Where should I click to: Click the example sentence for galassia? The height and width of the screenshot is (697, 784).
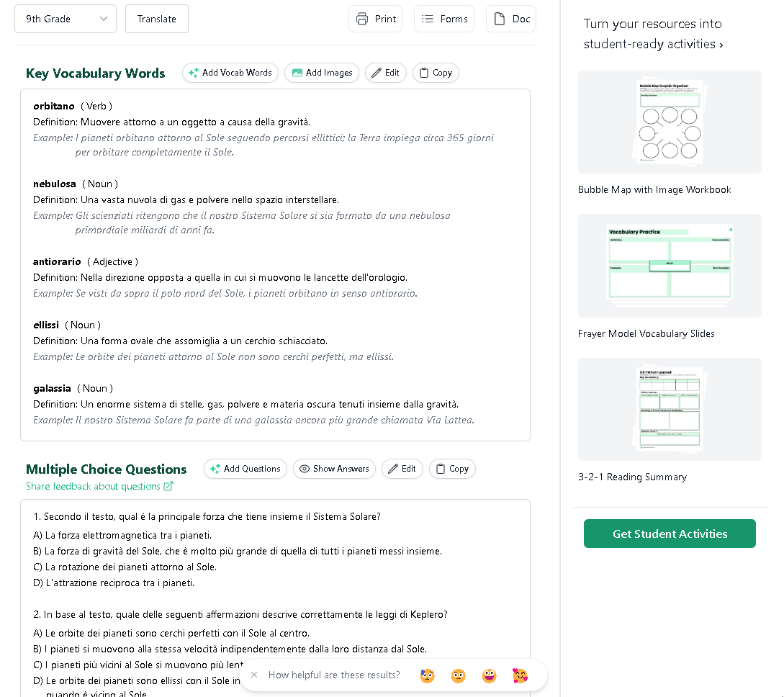(x=253, y=420)
